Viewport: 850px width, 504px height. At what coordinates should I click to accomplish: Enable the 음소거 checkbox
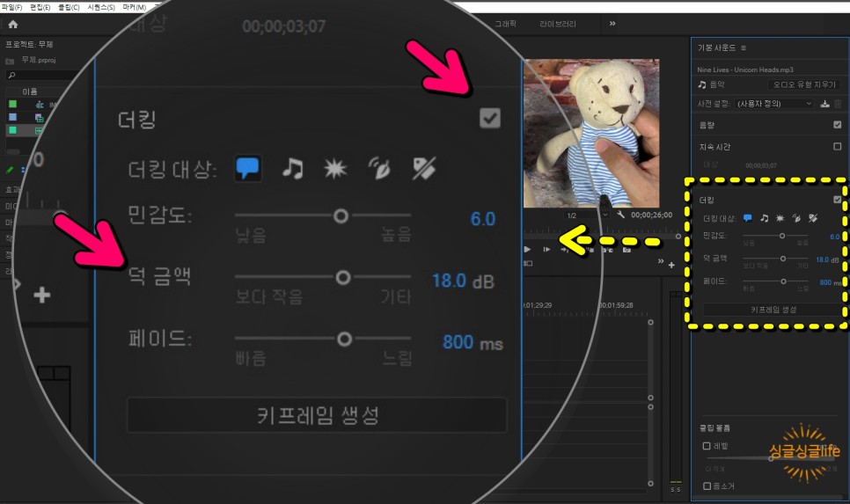(707, 486)
